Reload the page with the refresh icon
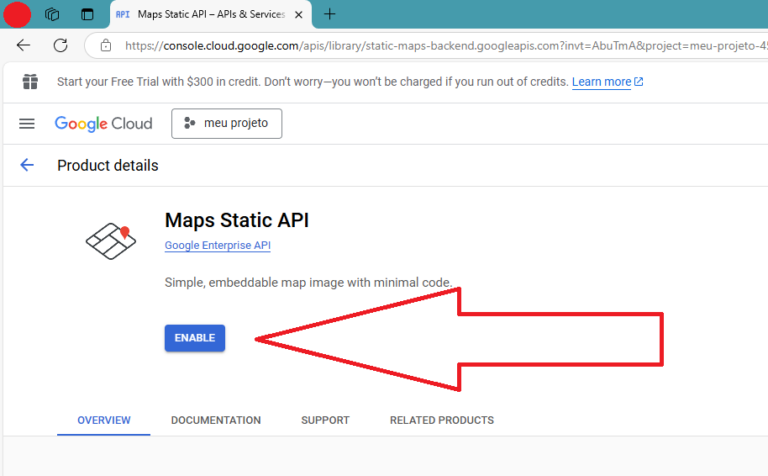768x476 pixels. (x=60, y=45)
